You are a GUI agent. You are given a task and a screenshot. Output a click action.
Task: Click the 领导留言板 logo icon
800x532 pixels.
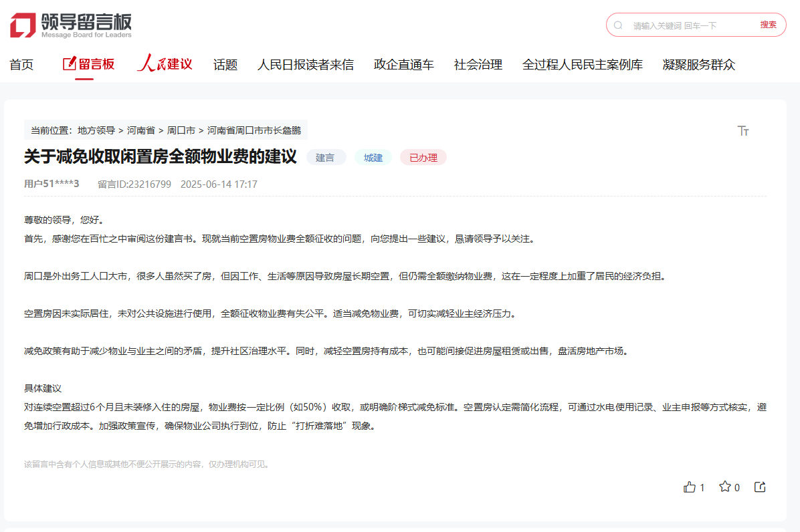point(23,25)
